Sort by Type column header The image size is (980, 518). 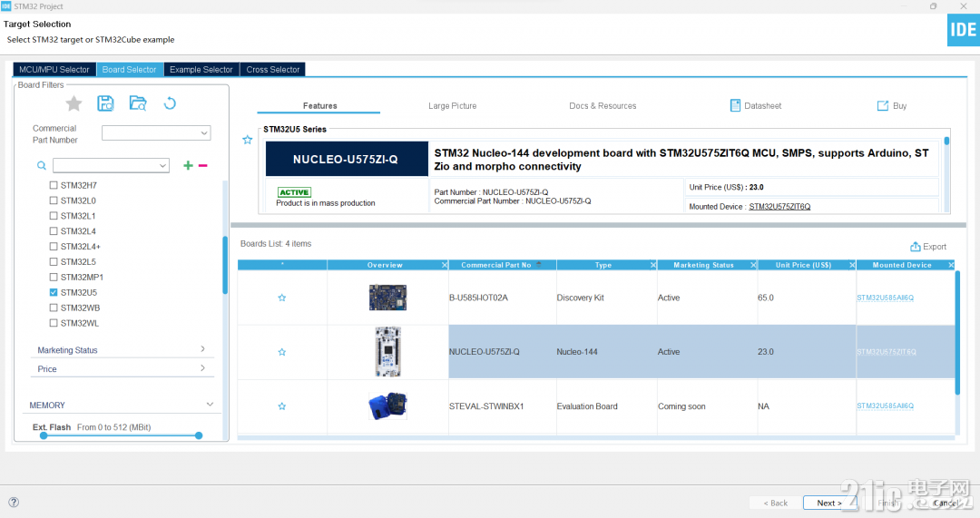[x=603, y=265]
